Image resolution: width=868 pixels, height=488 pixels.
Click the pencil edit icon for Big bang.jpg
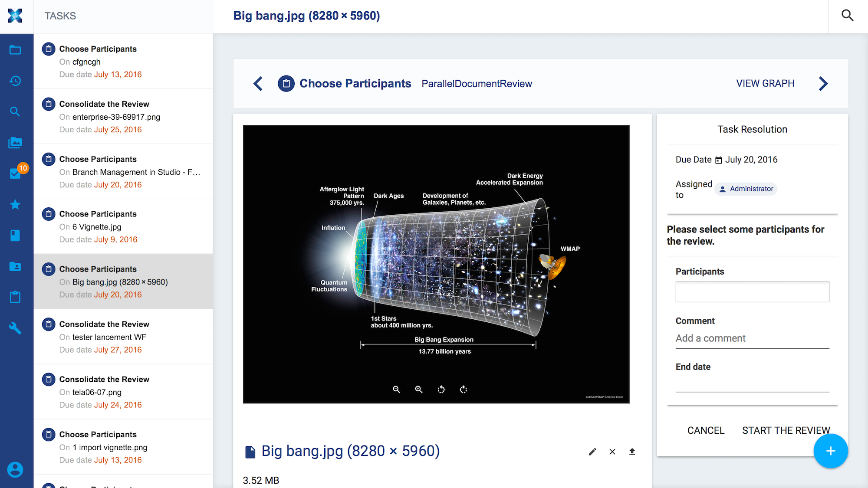pyautogui.click(x=592, y=452)
